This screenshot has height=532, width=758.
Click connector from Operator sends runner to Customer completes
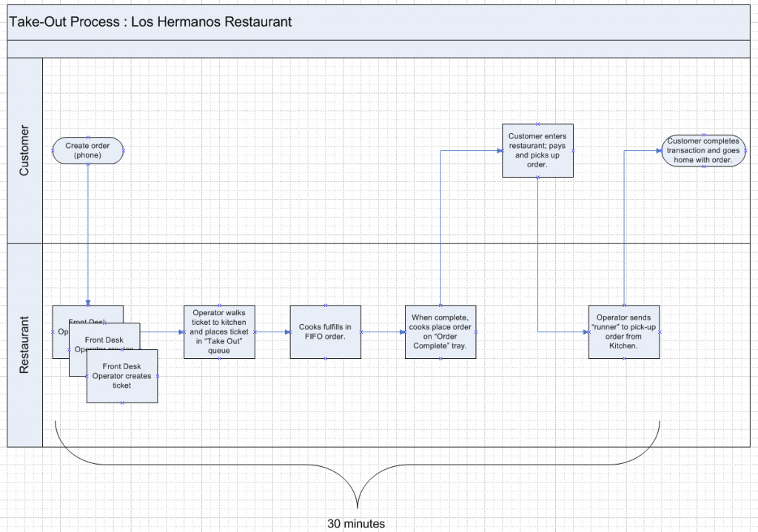click(625, 222)
